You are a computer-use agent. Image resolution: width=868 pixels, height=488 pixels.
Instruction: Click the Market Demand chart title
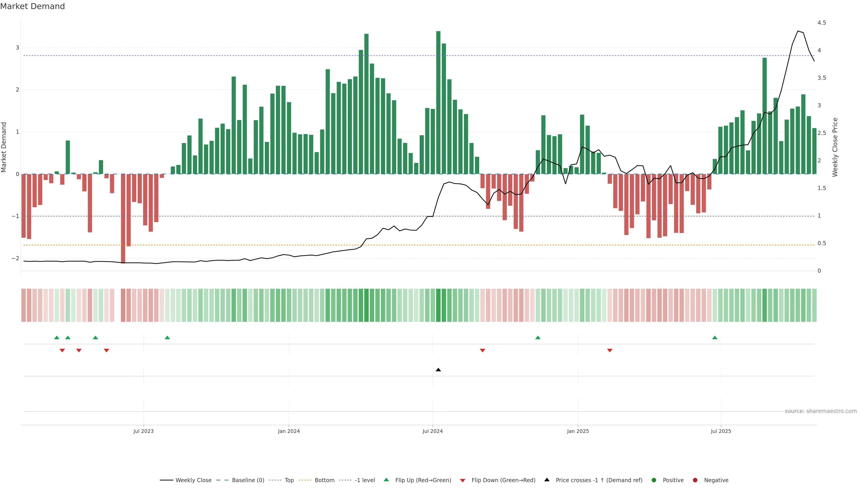coord(32,6)
